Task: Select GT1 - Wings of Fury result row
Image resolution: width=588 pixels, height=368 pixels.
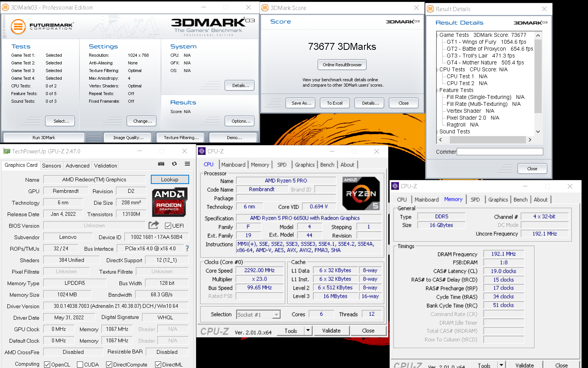Action: coord(486,42)
